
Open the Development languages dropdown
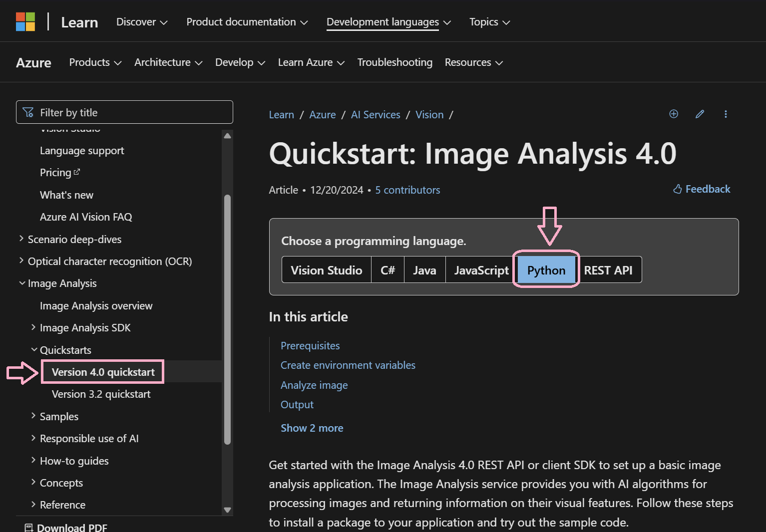(388, 22)
